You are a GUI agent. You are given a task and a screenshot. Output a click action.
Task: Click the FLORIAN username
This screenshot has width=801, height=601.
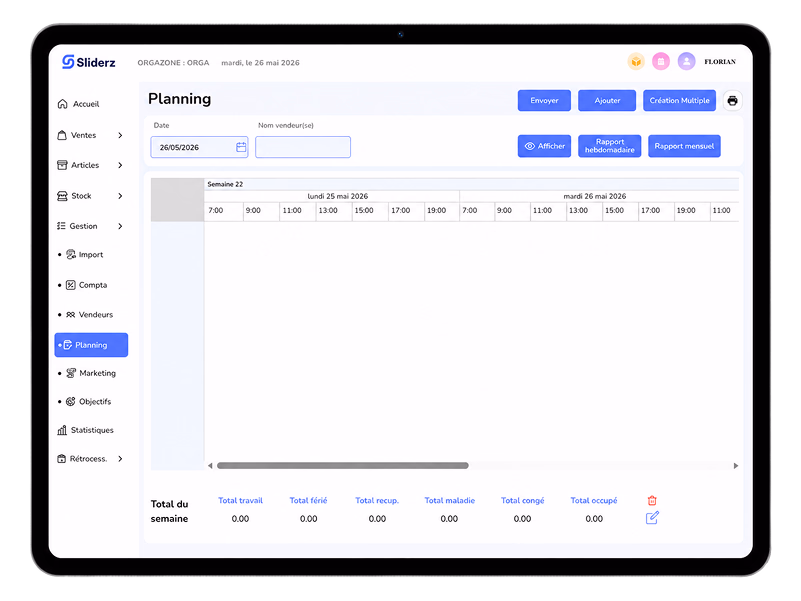pyautogui.click(x=720, y=62)
